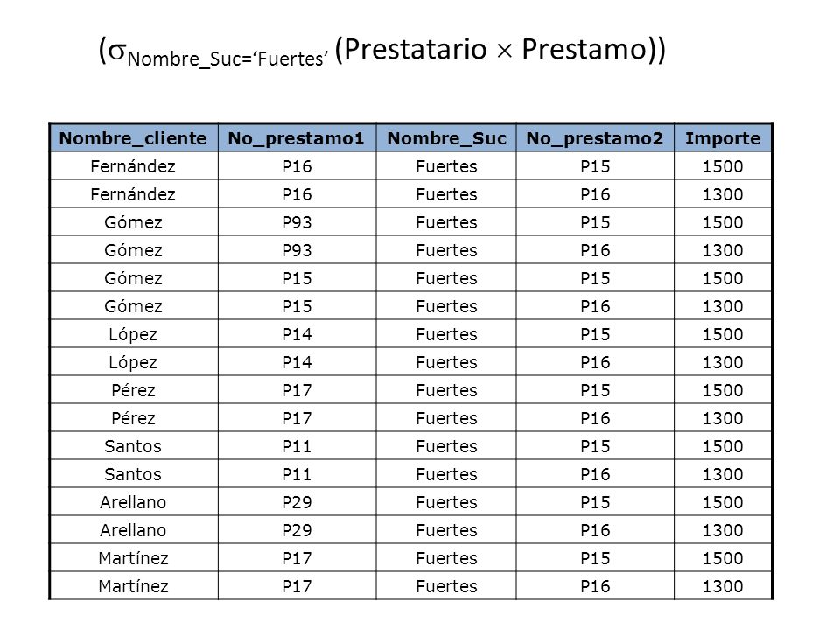Click the first Arellano row's P29 cell

click(297, 502)
